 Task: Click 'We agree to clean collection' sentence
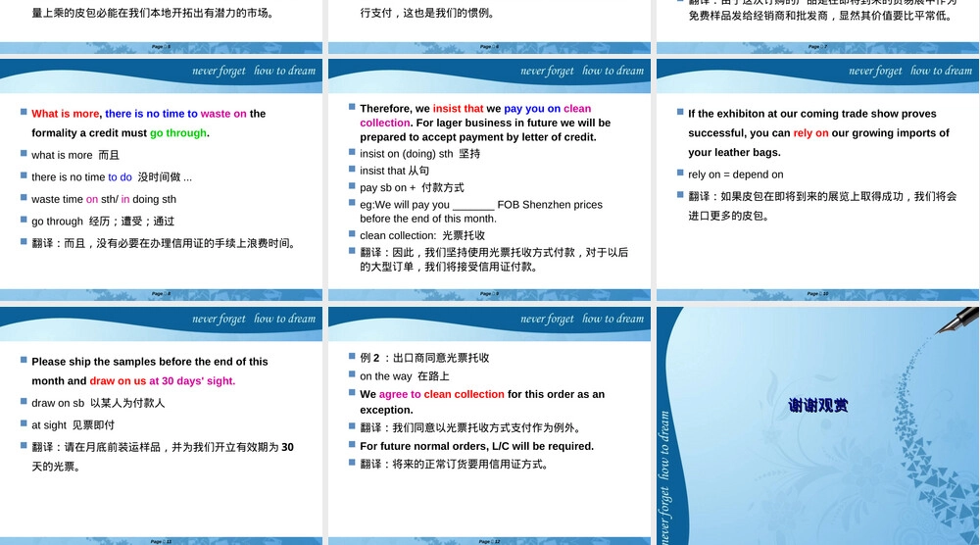pyautogui.click(x=482, y=402)
